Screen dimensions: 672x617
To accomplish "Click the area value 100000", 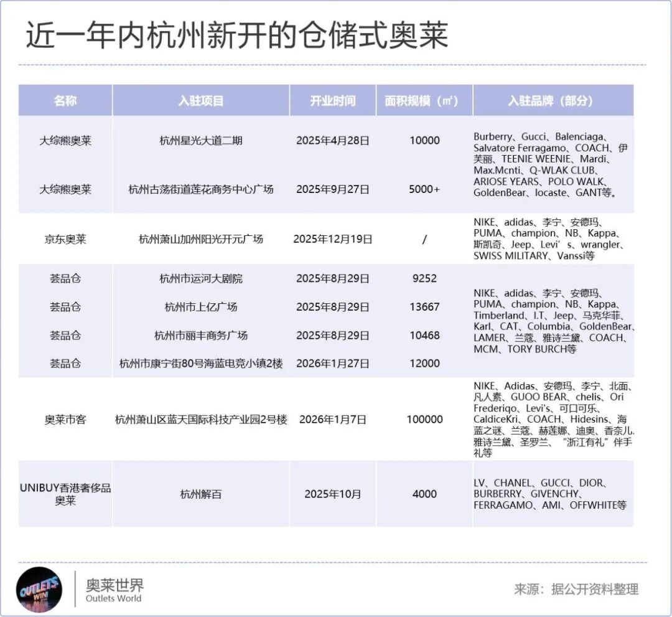I will (x=424, y=420).
